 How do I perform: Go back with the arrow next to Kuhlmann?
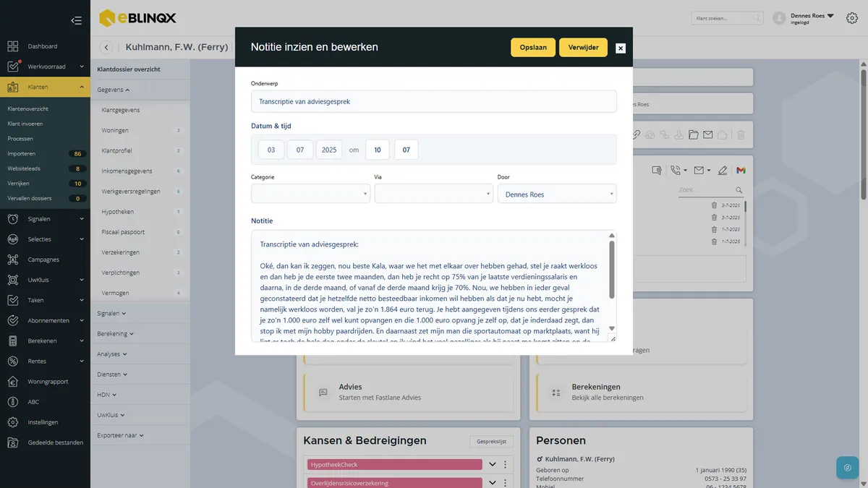tap(106, 48)
